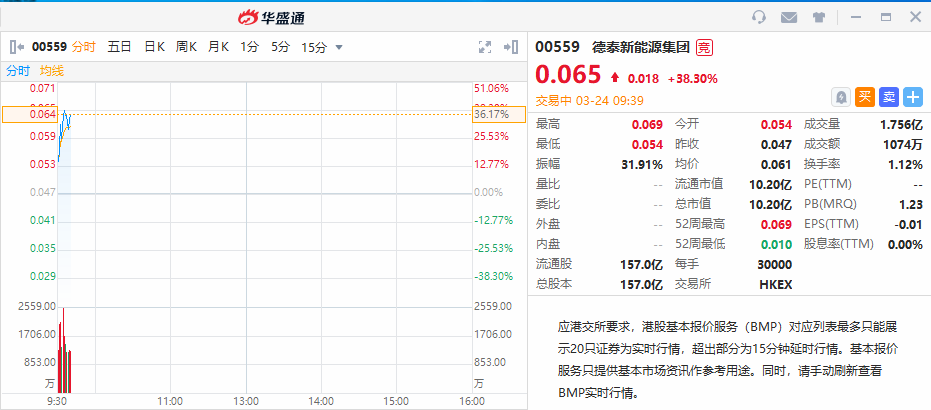The image size is (931, 410).
Task: Click the 卖 sell button
Action: pos(889,97)
